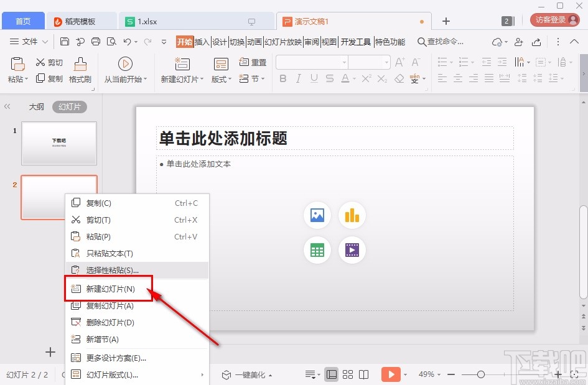Switch to the 插入 ribbon tab
Viewport: 588px width, 385px height.
coord(202,42)
